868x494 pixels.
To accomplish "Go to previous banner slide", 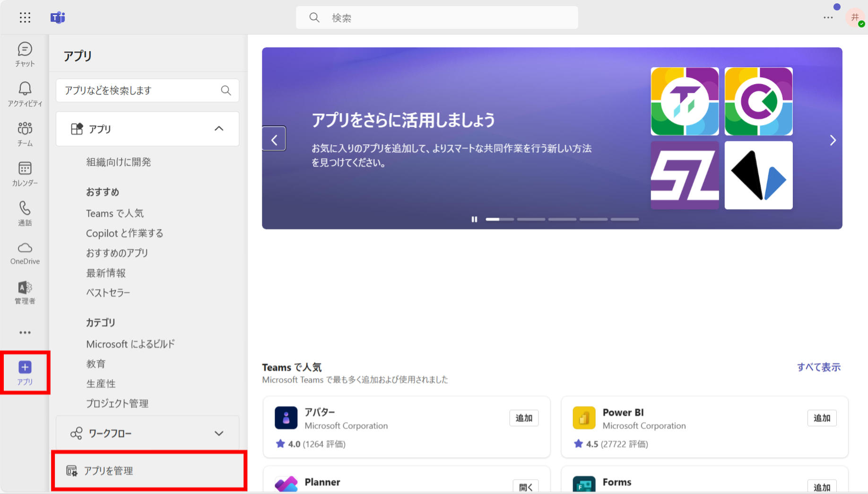I will point(274,139).
